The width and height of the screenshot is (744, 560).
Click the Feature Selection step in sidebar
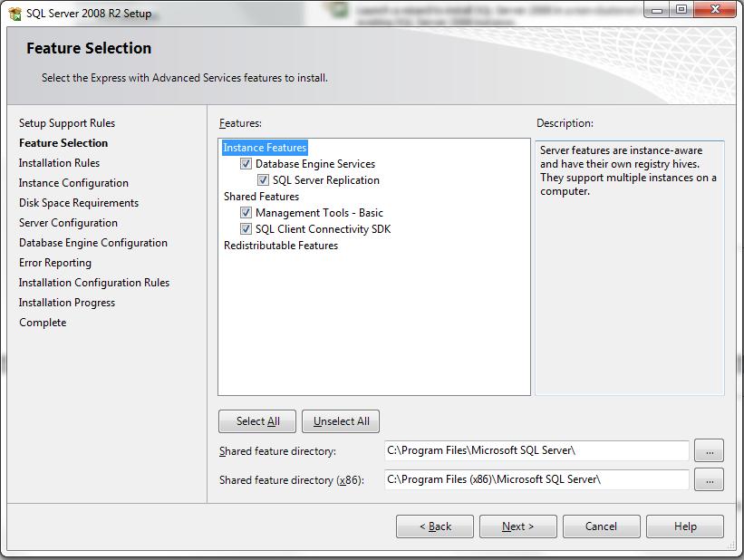pos(63,143)
